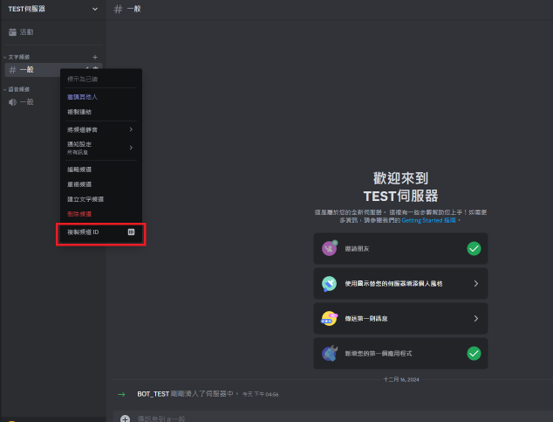
Task: Choose 邀請其他人 in context menu
Action: point(82,97)
